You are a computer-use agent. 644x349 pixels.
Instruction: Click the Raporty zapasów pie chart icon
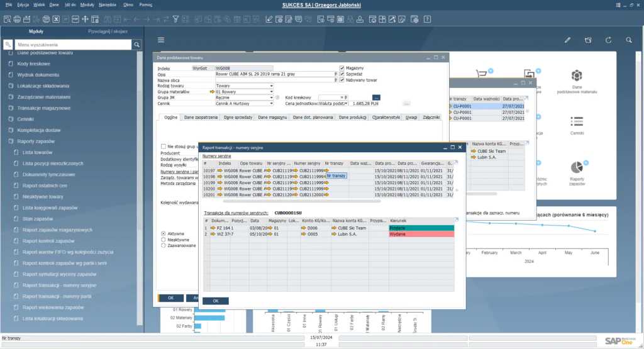point(577,168)
